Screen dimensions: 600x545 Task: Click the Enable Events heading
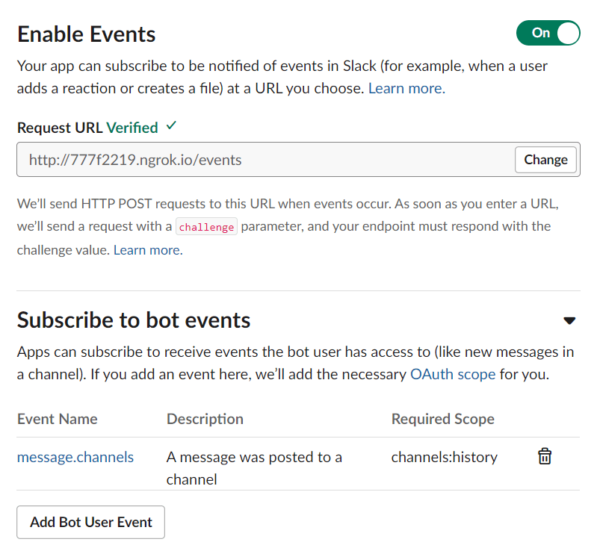[x=86, y=34]
